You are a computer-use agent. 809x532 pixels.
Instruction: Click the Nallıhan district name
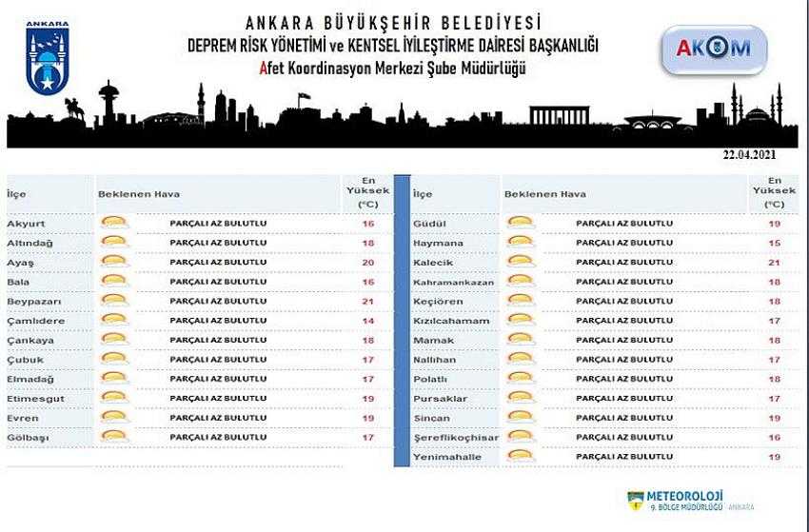click(434, 360)
